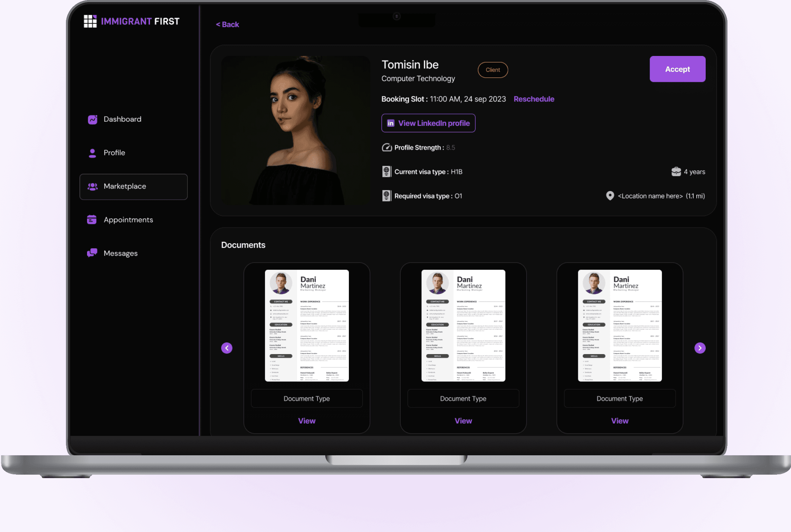View the third document

(620, 421)
